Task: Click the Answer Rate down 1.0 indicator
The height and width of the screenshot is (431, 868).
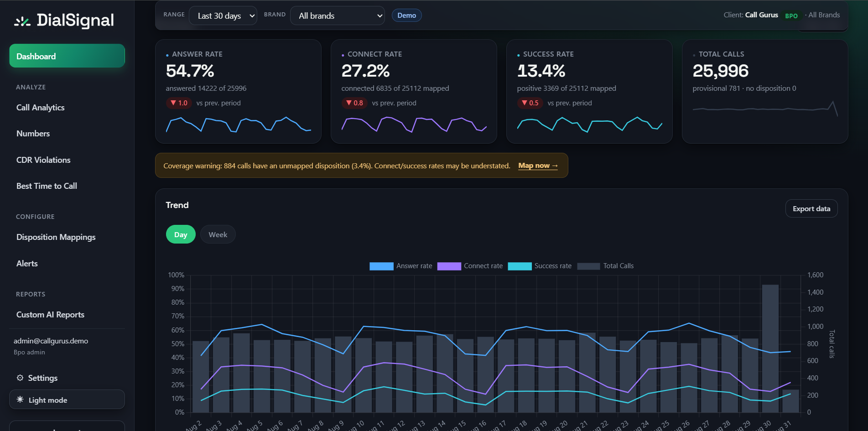Action: pos(178,103)
